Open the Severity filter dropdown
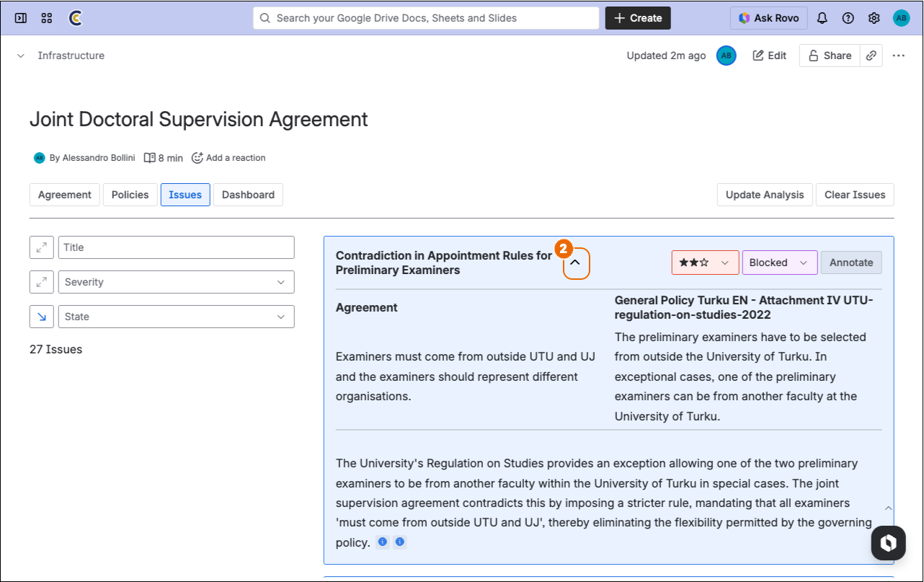The width and height of the screenshot is (924, 582). point(177,282)
